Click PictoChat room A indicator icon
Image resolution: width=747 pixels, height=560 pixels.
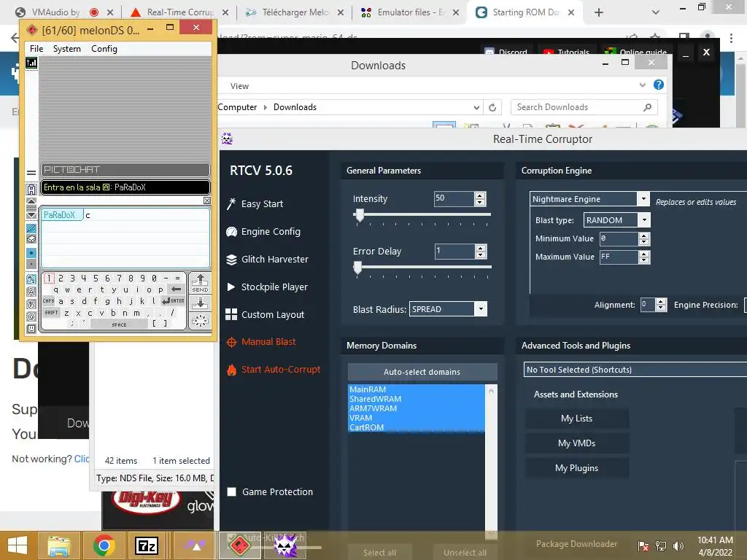coord(31,190)
